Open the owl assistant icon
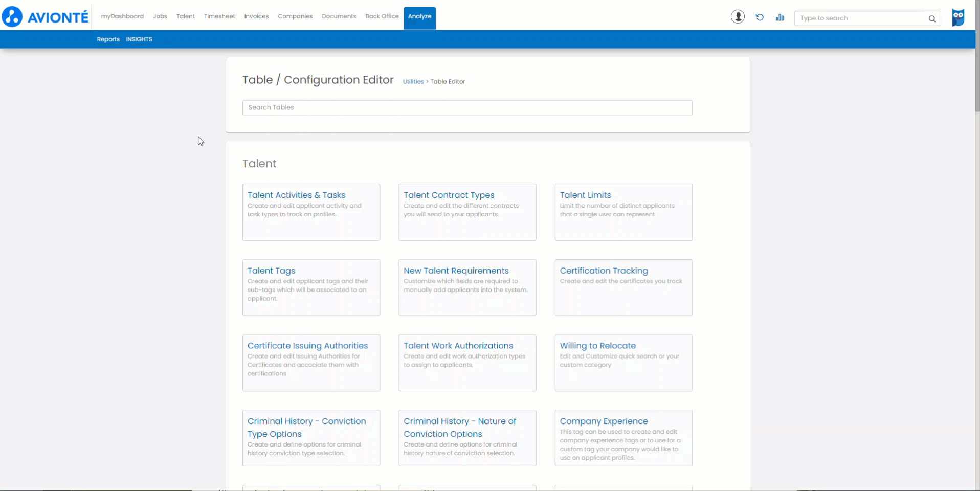This screenshot has height=491, width=980. tap(958, 17)
